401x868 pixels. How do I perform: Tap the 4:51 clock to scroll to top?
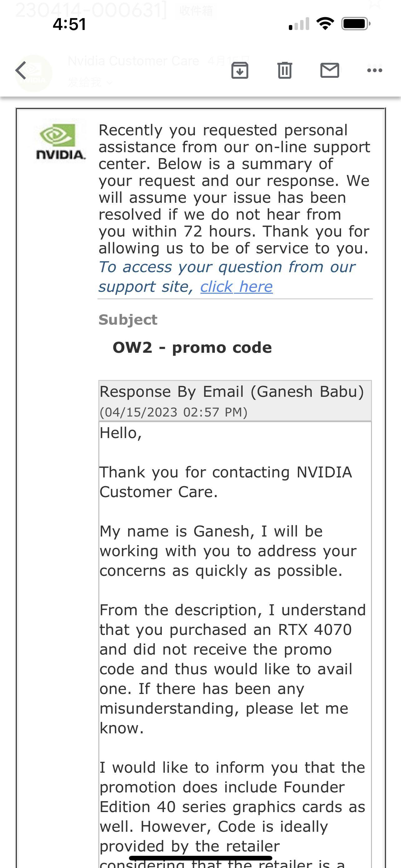pos(70,23)
